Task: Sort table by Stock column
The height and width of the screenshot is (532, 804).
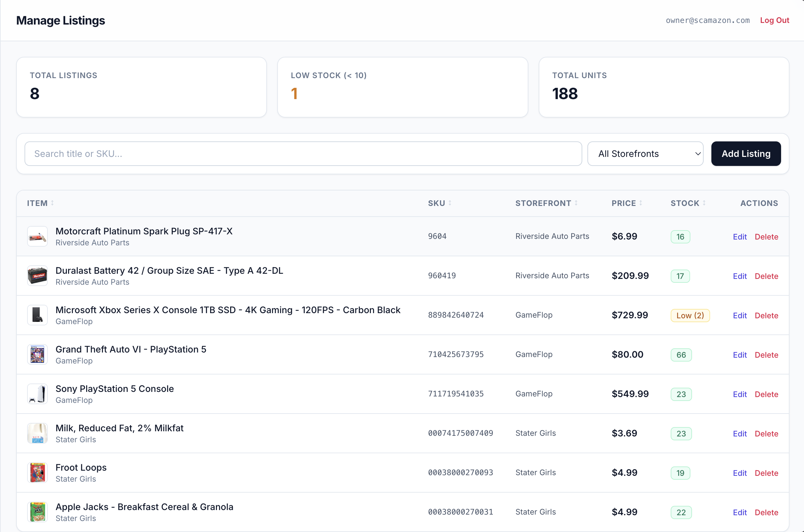Action: [688, 203]
